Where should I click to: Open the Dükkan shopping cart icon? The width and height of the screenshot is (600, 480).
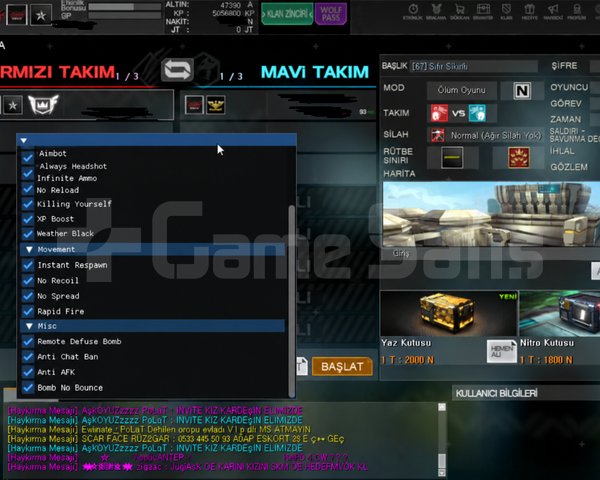[x=459, y=11]
